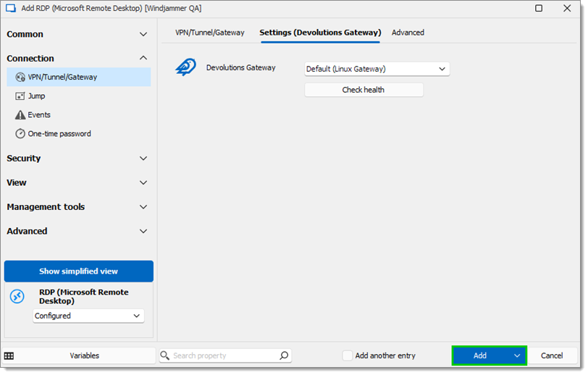Open the VPN/Tunnel/Gateway sidebar item
Viewport: 588px width, 375px height.
pos(79,77)
